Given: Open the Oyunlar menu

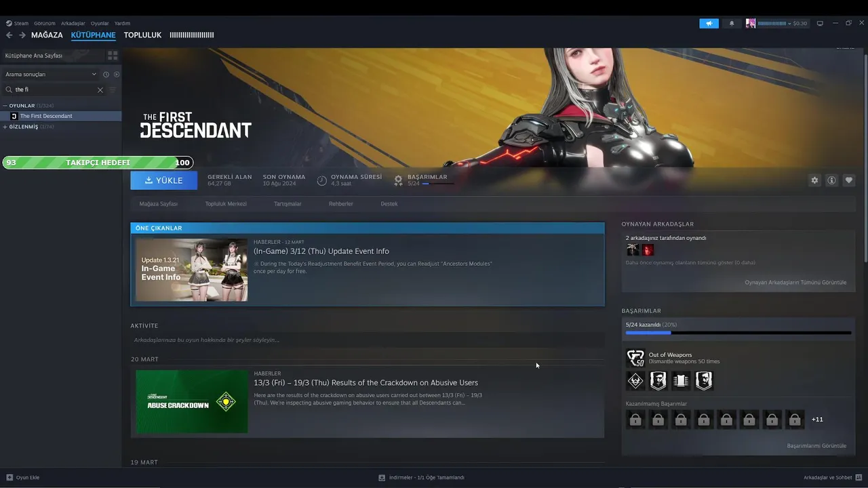Looking at the screenshot, I should click(100, 23).
